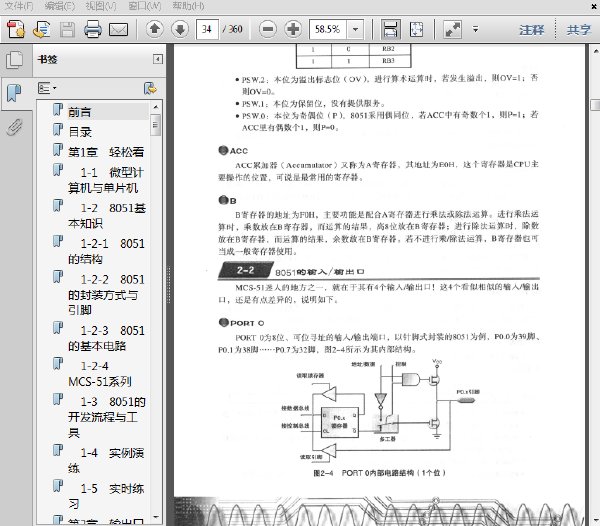Click the document vertical scrollbar thumb

tap(595, 105)
